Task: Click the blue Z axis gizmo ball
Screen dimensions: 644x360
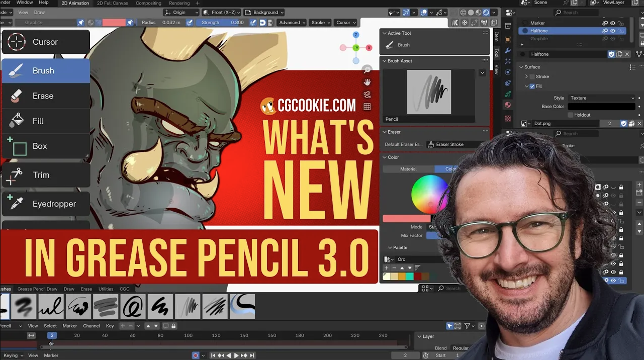Action: [356, 35]
